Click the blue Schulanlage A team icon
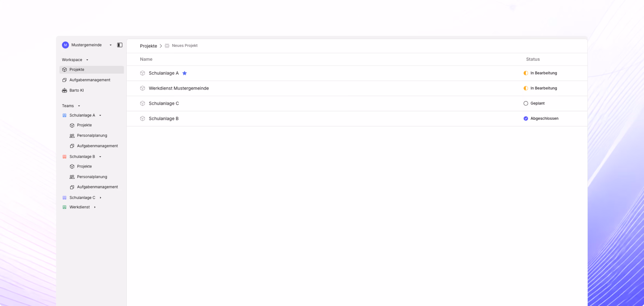Screen dimensions: 644x306 point(64,115)
